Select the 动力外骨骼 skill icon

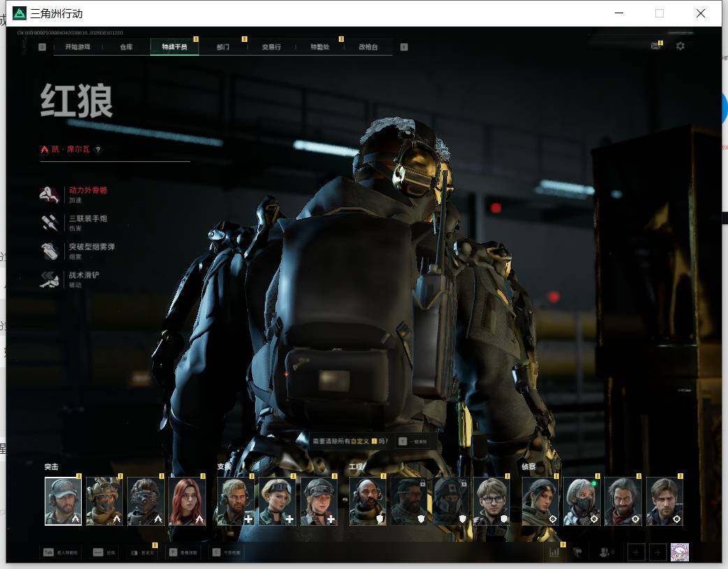click(49, 195)
